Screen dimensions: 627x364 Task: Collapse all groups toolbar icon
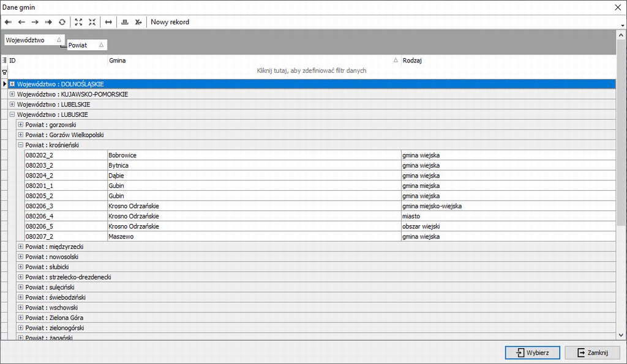click(x=92, y=22)
